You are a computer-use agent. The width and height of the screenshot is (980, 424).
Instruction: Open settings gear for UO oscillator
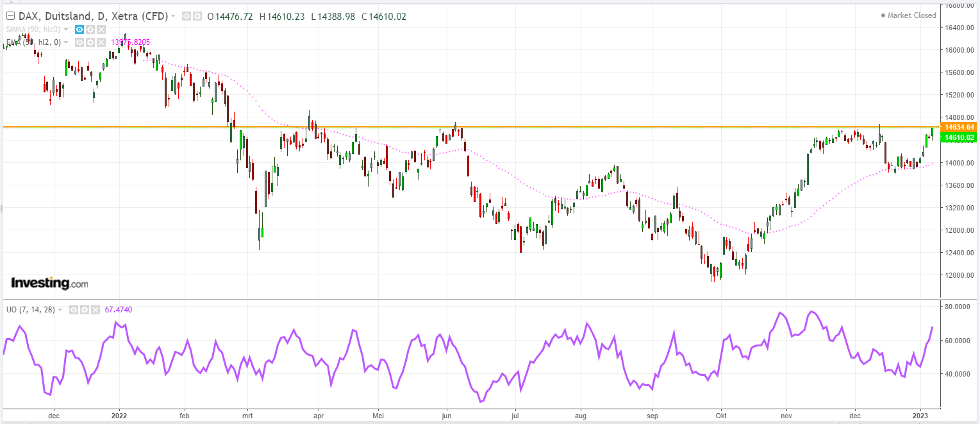pyautogui.click(x=85, y=310)
